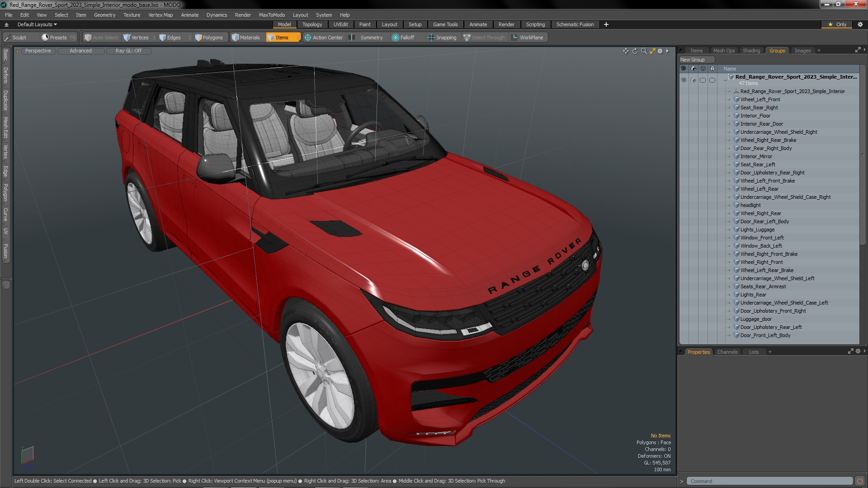Screen dimensions: 868x488
Task: Click the viewport pan/move icon
Action: tap(626, 51)
